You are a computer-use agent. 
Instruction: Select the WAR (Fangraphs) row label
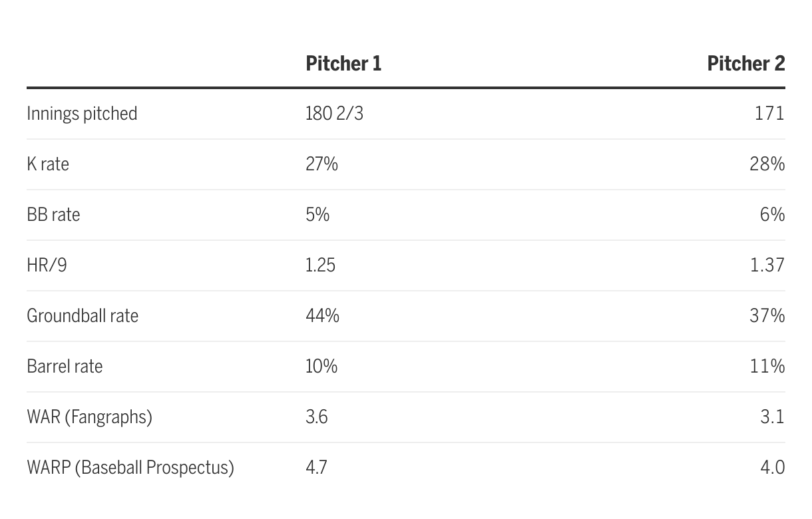click(89, 417)
